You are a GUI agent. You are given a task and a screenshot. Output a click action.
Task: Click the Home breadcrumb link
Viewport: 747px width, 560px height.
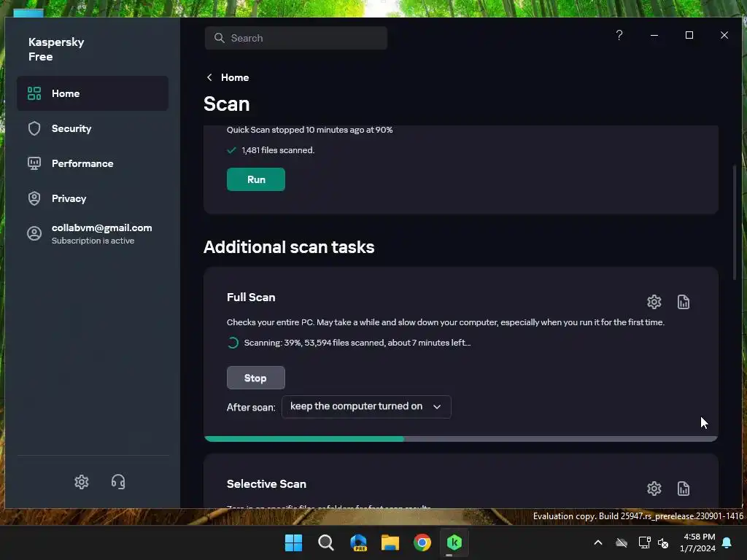click(x=235, y=77)
